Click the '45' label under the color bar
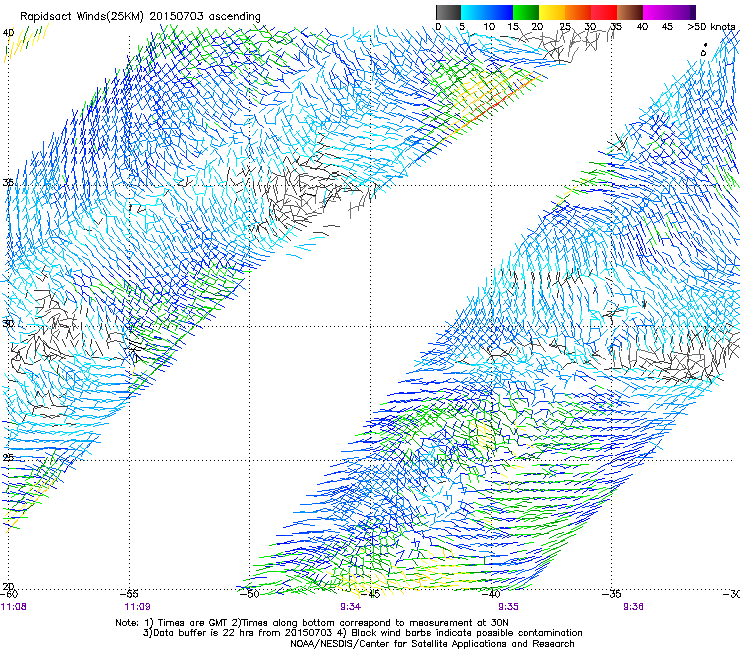The height and width of the screenshot is (650, 740). pos(667,26)
